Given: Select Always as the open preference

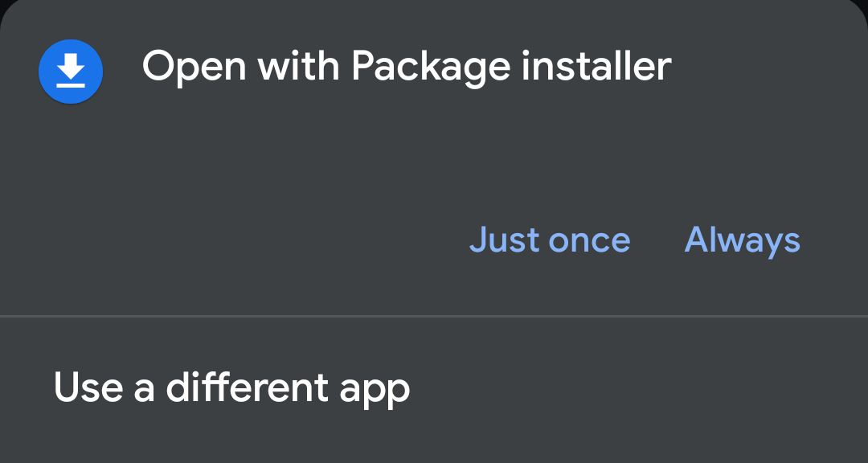Looking at the screenshot, I should click(x=742, y=240).
